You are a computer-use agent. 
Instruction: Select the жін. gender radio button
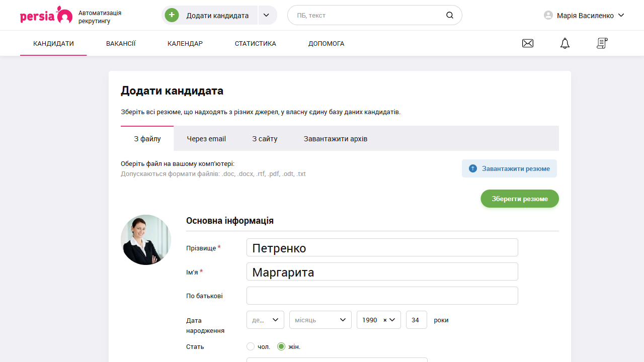pyautogui.click(x=281, y=346)
